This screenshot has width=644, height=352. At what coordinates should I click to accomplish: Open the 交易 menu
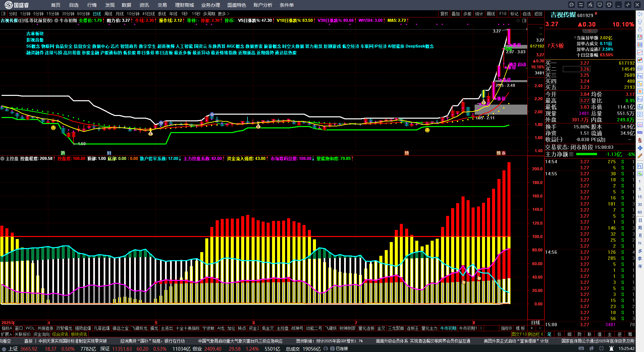click(x=162, y=5)
